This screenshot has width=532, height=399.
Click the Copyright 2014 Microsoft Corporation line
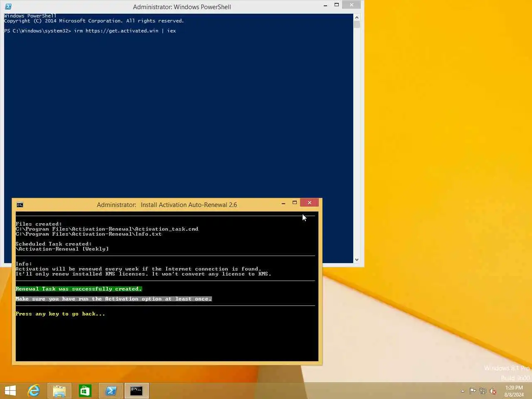[x=94, y=21]
